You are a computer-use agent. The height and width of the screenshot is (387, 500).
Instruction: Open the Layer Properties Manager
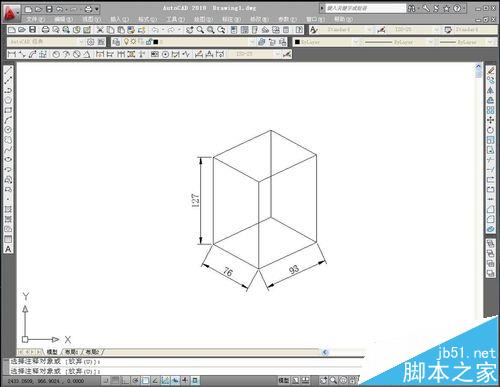116,42
